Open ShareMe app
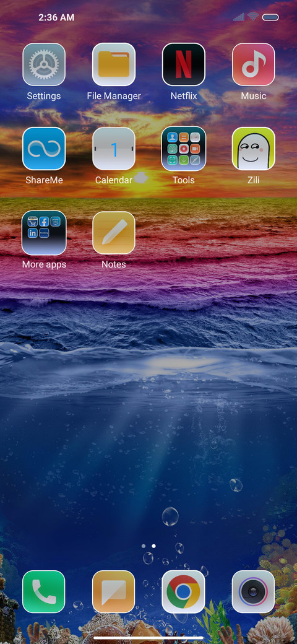Viewport: 297px width, 644px height. (44, 149)
